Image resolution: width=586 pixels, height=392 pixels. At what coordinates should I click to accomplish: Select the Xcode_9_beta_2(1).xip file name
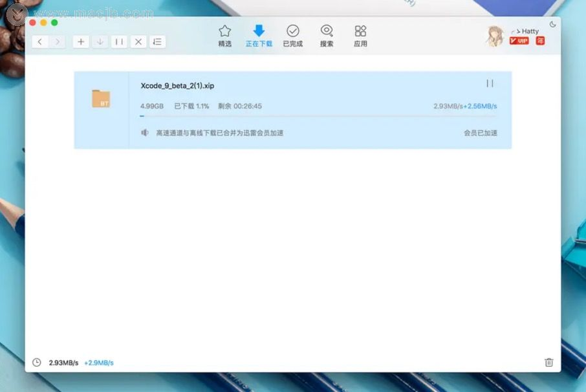pyautogui.click(x=177, y=85)
